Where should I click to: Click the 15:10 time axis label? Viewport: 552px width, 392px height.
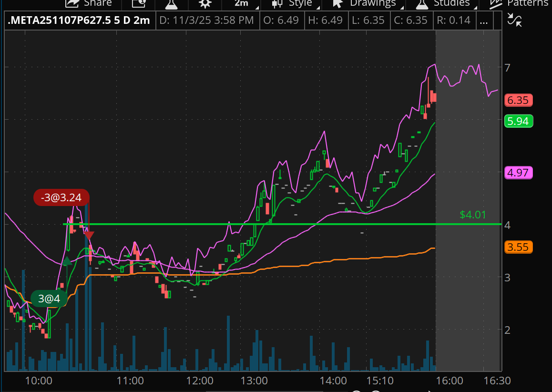coord(380,381)
